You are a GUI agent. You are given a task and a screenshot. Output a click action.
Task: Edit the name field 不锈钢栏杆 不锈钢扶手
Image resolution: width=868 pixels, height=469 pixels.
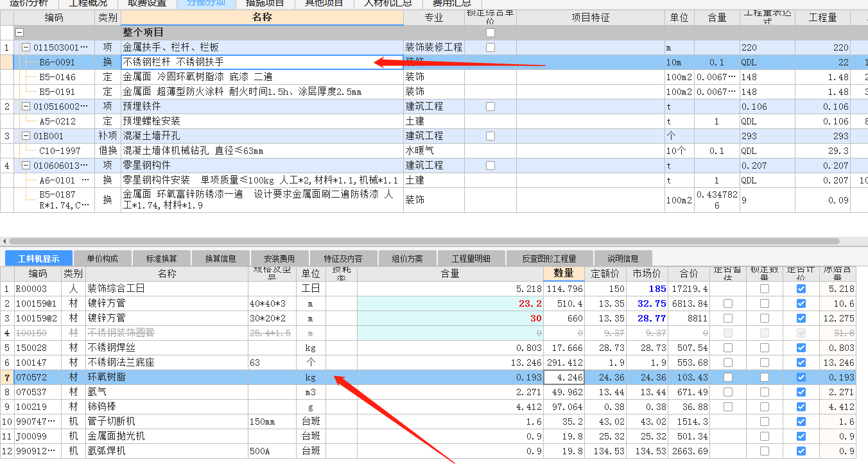click(x=262, y=62)
